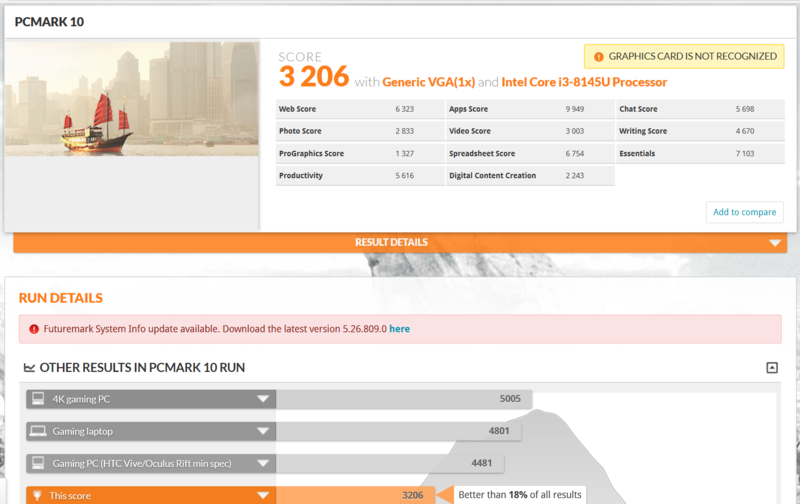Follow the 'here' download link
The height and width of the screenshot is (504, 800).
(399, 329)
